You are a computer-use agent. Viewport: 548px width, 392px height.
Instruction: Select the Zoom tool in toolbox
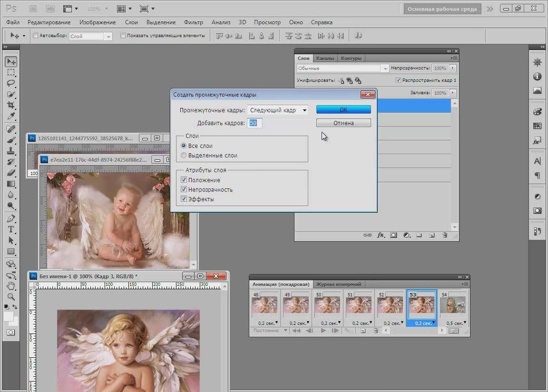tap(10, 297)
